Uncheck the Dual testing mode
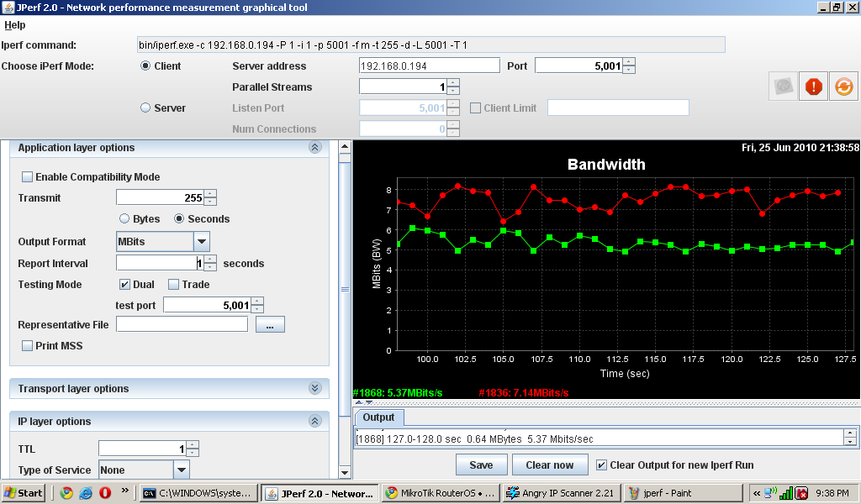861x504 pixels. pyautogui.click(x=124, y=284)
